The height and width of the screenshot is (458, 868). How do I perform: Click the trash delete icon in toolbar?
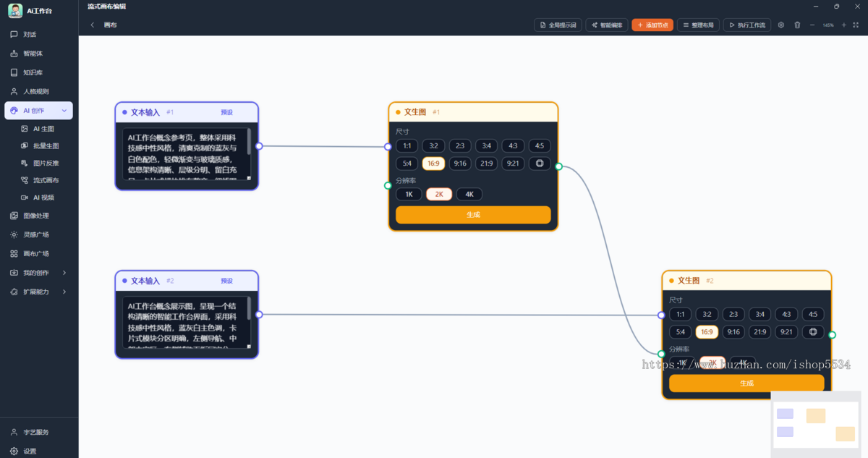click(x=797, y=25)
